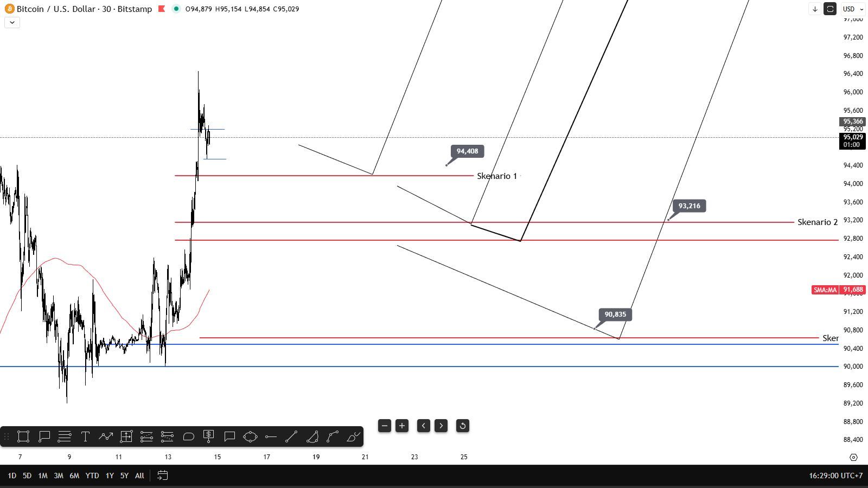Select the rectangle shape tool
This screenshot has height=488, width=868.
tap(23, 436)
